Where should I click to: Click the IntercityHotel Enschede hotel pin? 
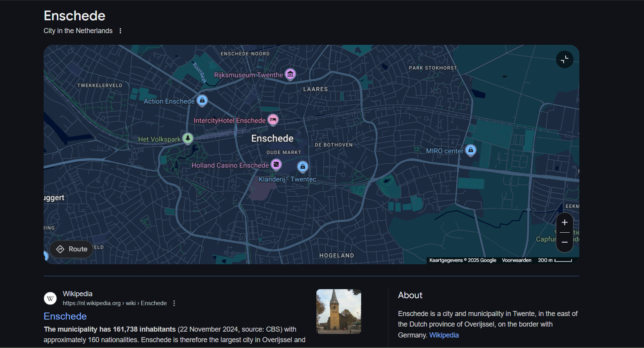pos(273,120)
